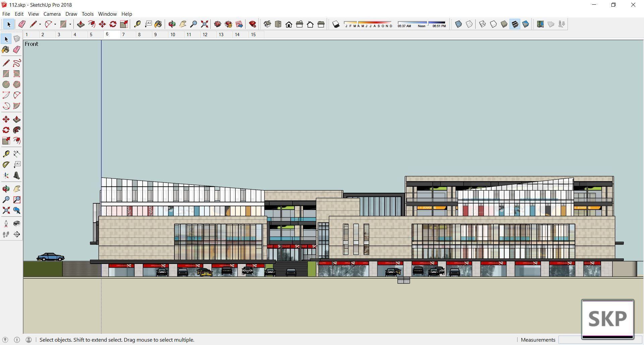Viewport: 644px width, 345px height.
Task: Activate the Push/Pull tool in top toolbar
Action: [80, 24]
